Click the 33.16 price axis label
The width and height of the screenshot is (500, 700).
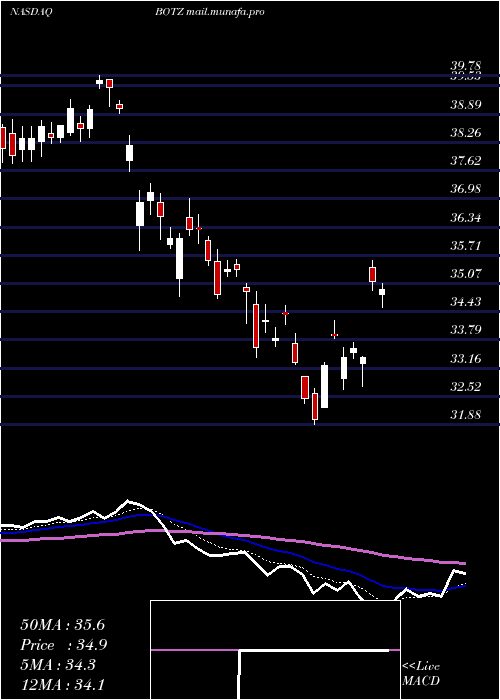point(466,358)
